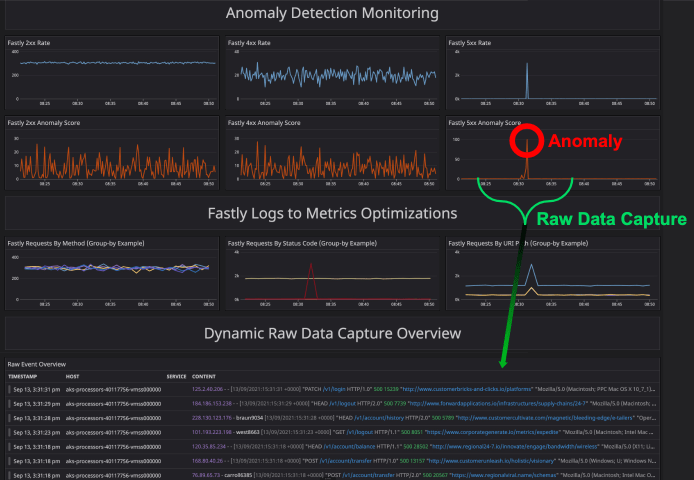The image size is (694, 480).
Task: Click the SERVICE column header
Action: pyautogui.click(x=177, y=375)
